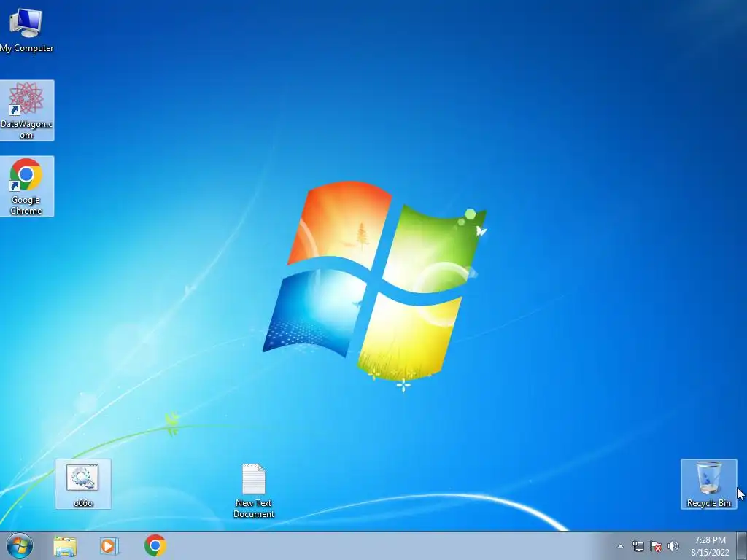The width and height of the screenshot is (747, 560).
Task: Select the DataWagon.com shortcut icon
Action: (x=27, y=111)
